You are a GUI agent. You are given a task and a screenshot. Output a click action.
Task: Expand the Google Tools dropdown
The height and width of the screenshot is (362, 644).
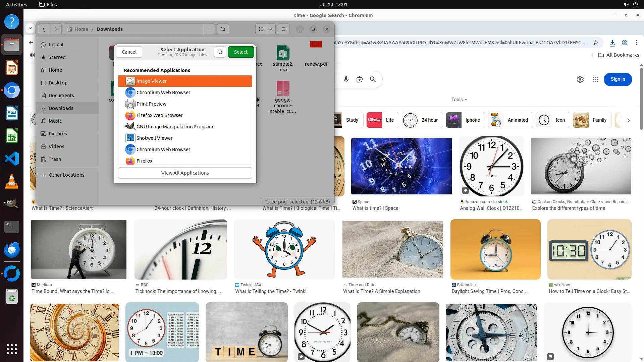[x=459, y=100]
